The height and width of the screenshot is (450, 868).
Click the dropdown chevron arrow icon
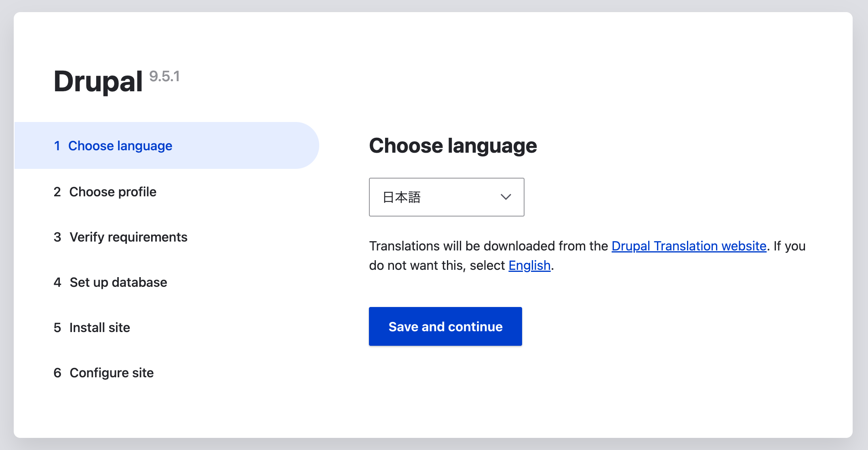click(x=506, y=197)
